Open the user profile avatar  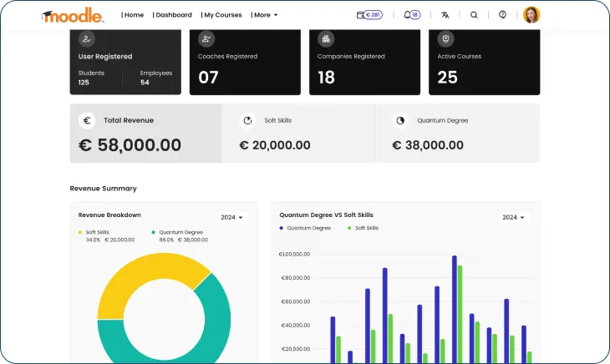pyautogui.click(x=531, y=15)
